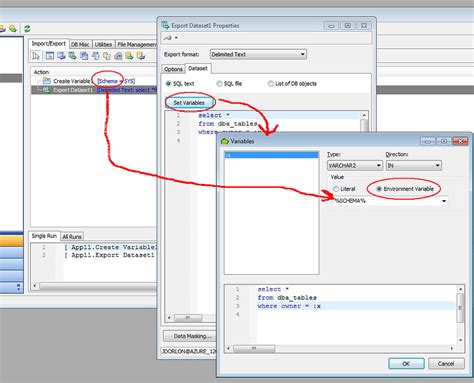Expand the VARCHAR2 Type dropdown
The image size is (474, 383).
coord(355,165)
